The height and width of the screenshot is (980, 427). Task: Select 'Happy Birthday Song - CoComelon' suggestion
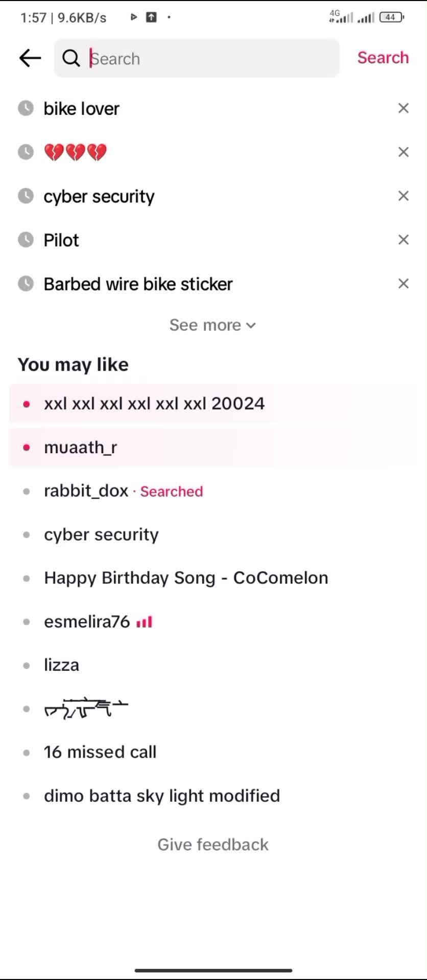point(186,578)
